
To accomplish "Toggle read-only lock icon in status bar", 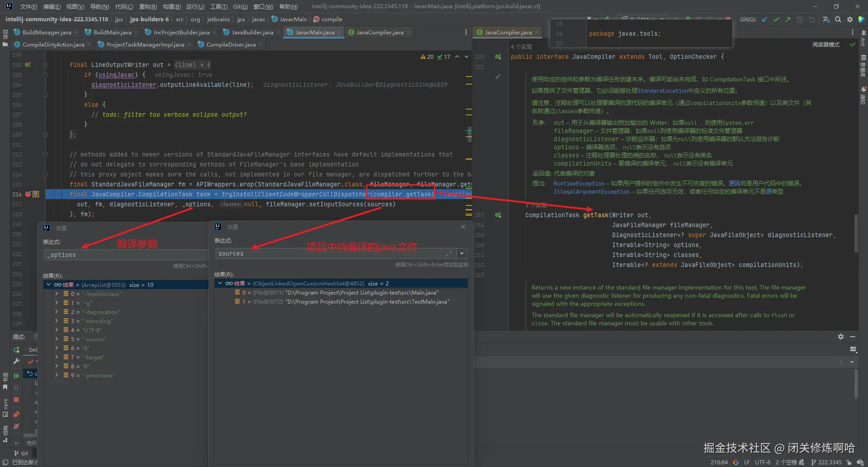I will (x=849, y=462).
